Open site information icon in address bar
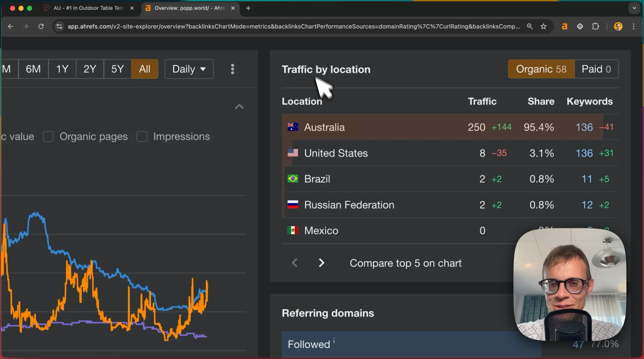 (x=59, y=26)
